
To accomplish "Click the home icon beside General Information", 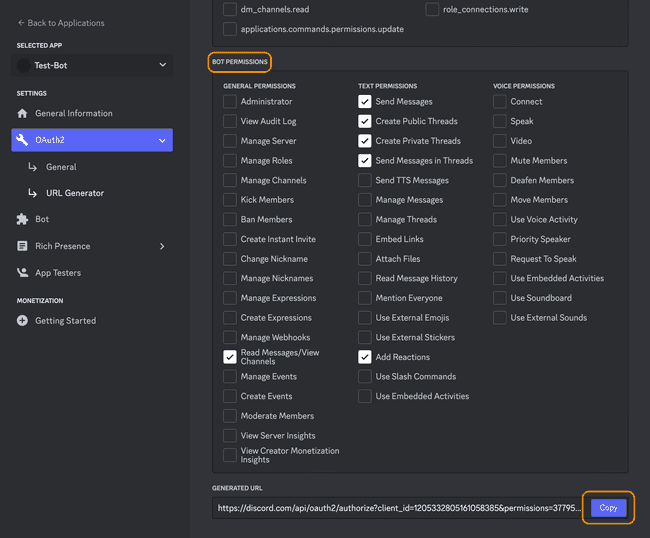I will pyautogui.click(x=22, y=113).
